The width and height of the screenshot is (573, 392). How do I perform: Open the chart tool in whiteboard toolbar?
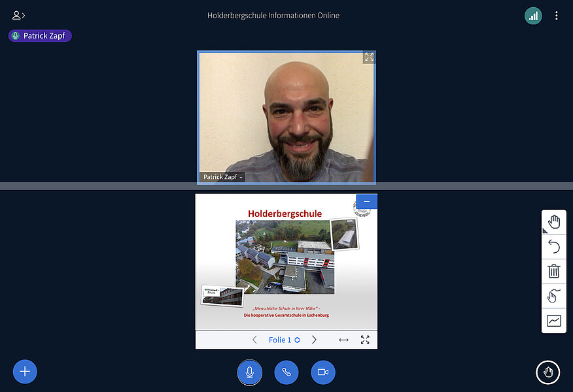point(554,321)
